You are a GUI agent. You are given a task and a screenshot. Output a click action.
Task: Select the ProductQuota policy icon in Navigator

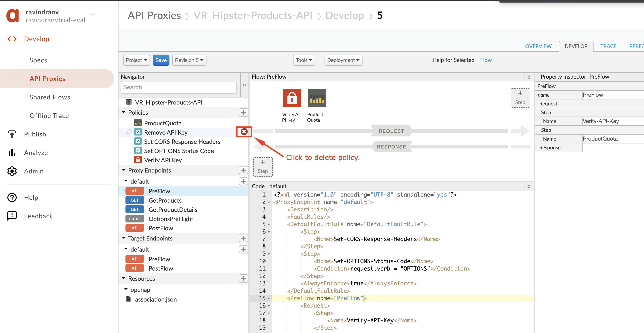click(x=138, y=123)
